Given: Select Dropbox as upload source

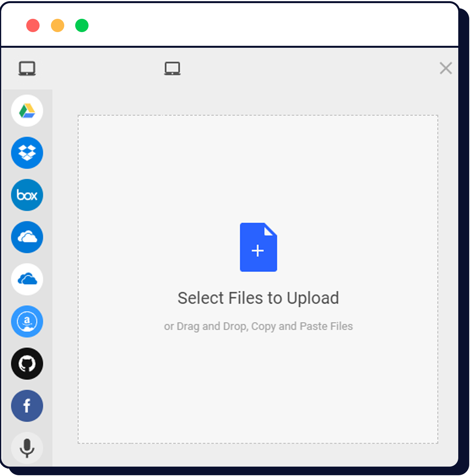Looking at the screenshot, I should (x=27, y=153).
